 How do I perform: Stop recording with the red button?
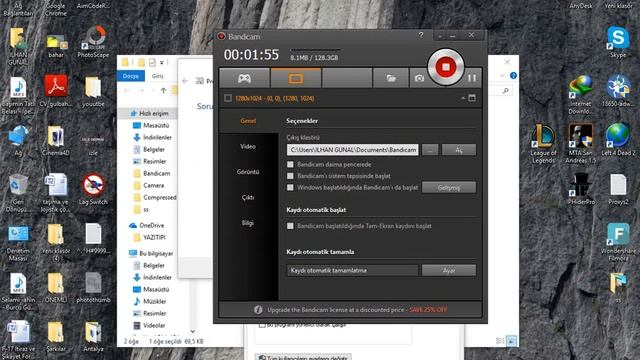pyautogui.click(x=446, y=67)
